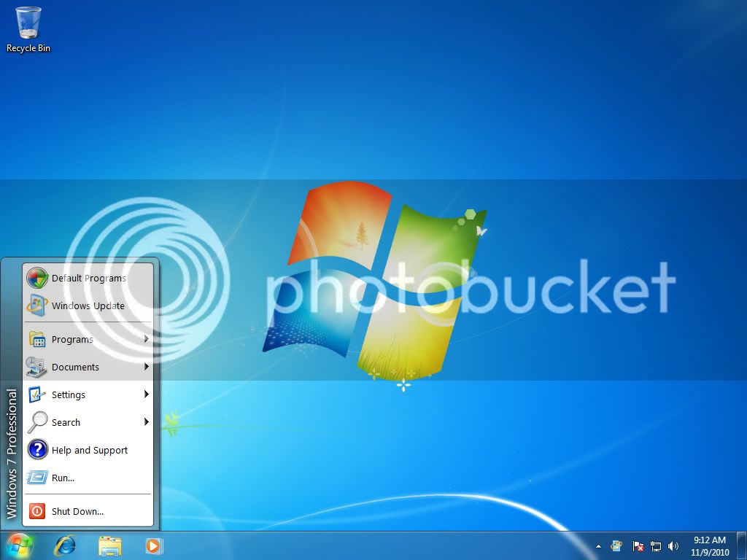Open the volume slider from the tray
This screenshot has height=560, width=747.
click(673, 545)
